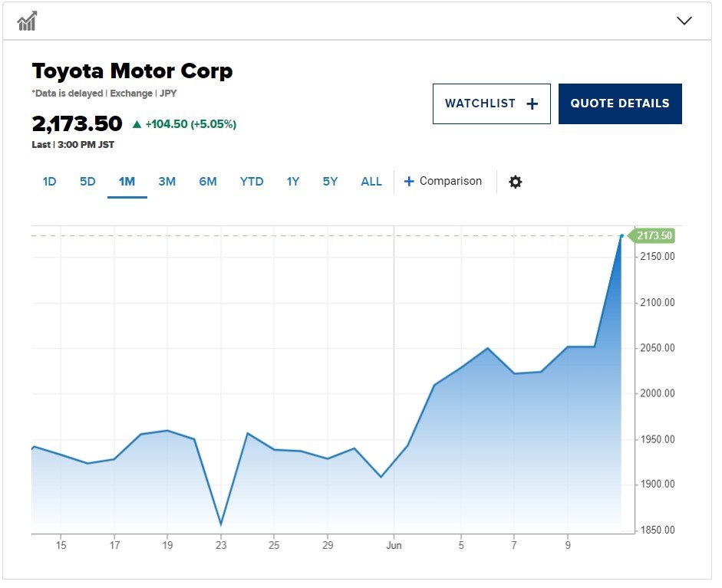Click the chart icon at top left
722x588 pixels.
tap(27, 21)
